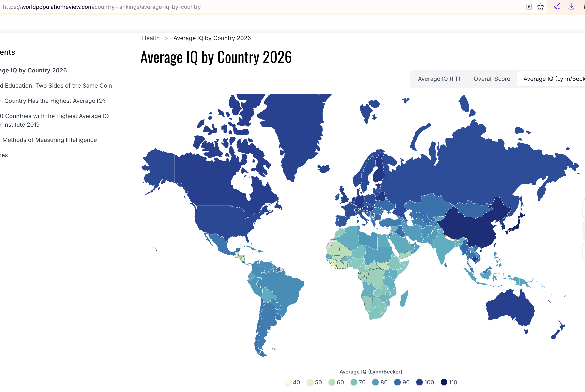Go to Health breadcrumb link
585x392 pixels.
[x=151, y=38]
